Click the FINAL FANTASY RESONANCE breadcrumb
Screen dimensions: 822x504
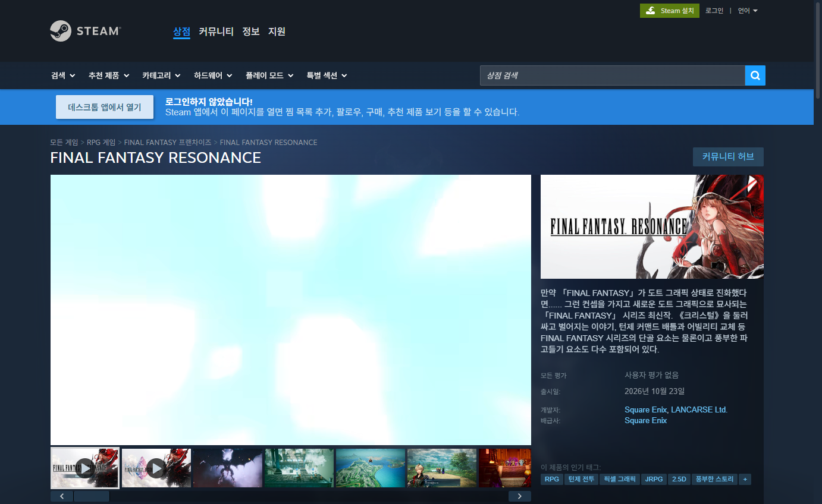click(x=268, y=143)
